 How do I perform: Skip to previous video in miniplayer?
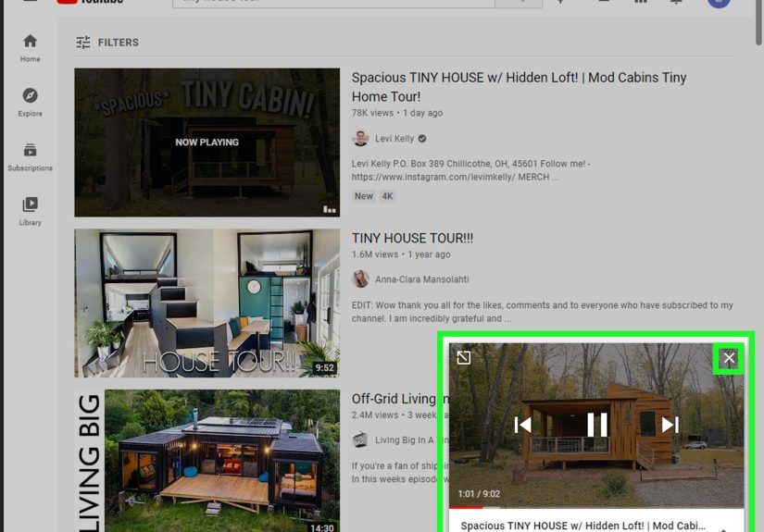click(x=523, y=425)
